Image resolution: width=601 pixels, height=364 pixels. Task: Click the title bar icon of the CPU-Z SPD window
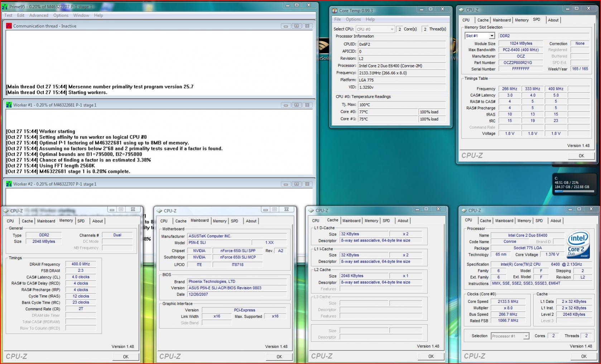[x=461, y=10]
